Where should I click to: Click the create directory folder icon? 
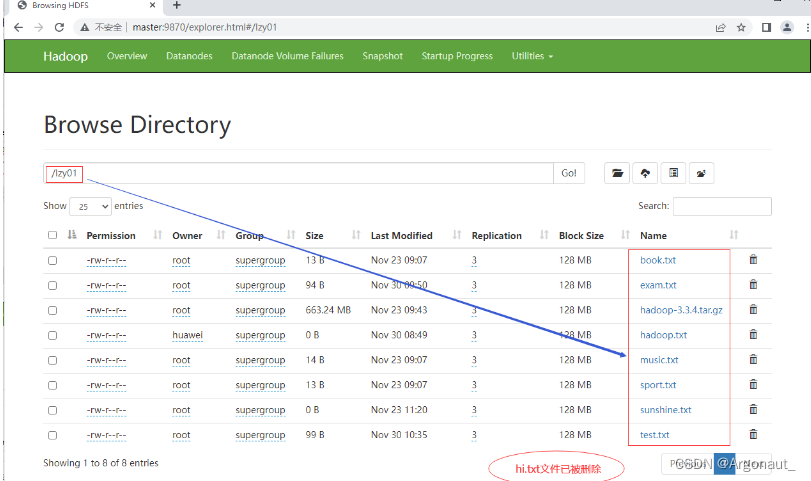tap(617, 173)
